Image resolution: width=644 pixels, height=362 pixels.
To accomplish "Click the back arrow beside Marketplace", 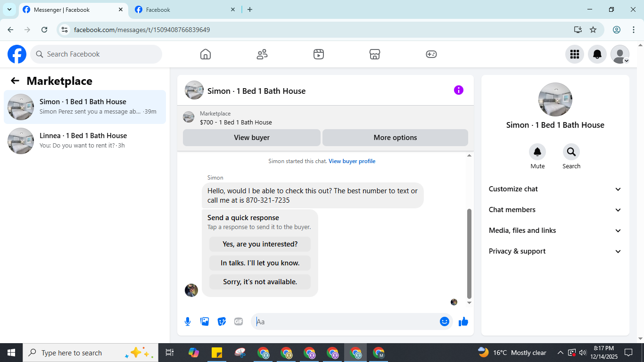I will click(15, 81).
